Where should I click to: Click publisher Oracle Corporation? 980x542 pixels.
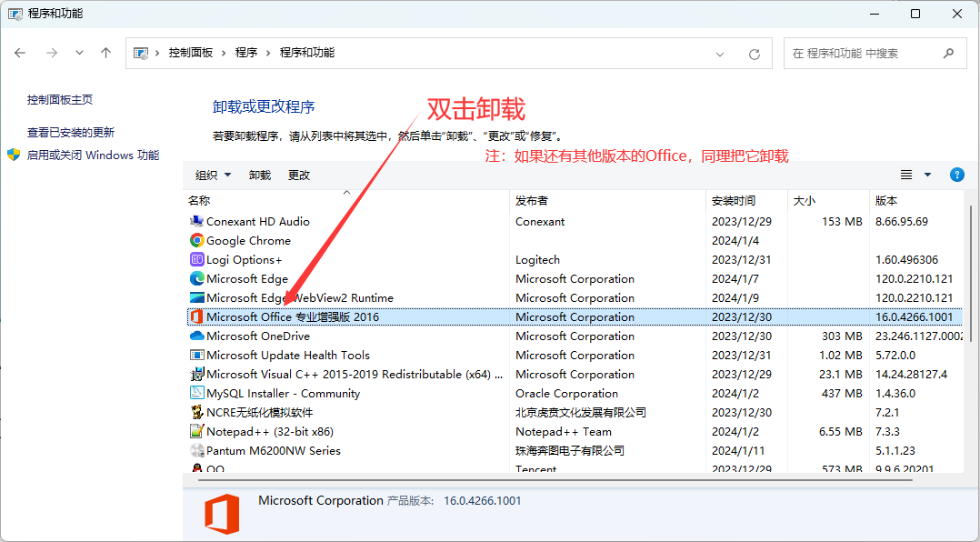567,393
